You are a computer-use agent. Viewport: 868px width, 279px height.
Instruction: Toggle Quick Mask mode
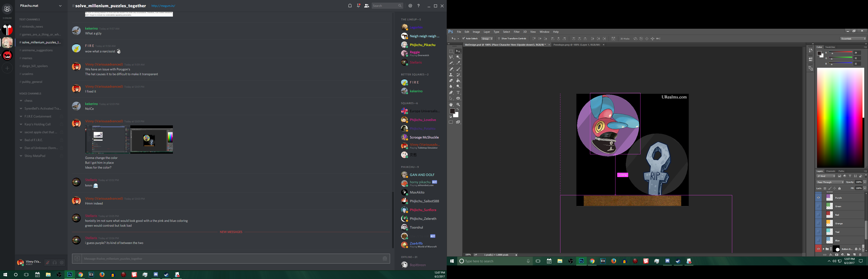(x=451, y=122)
